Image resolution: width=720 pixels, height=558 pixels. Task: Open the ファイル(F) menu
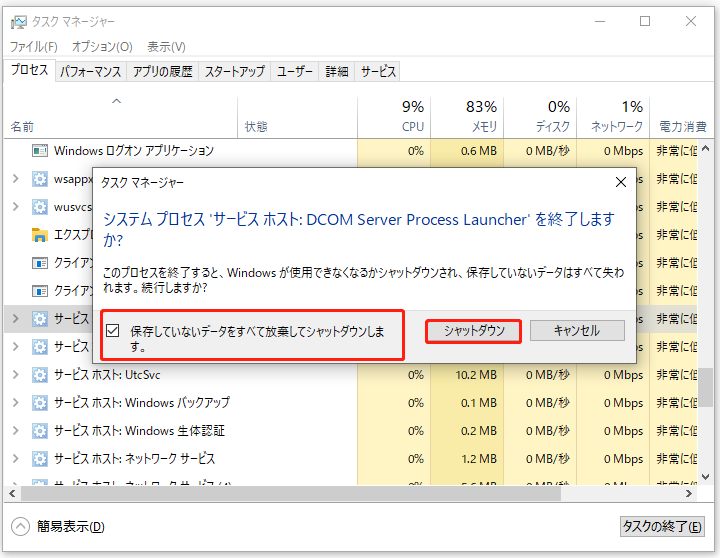[x=34, y=47]
